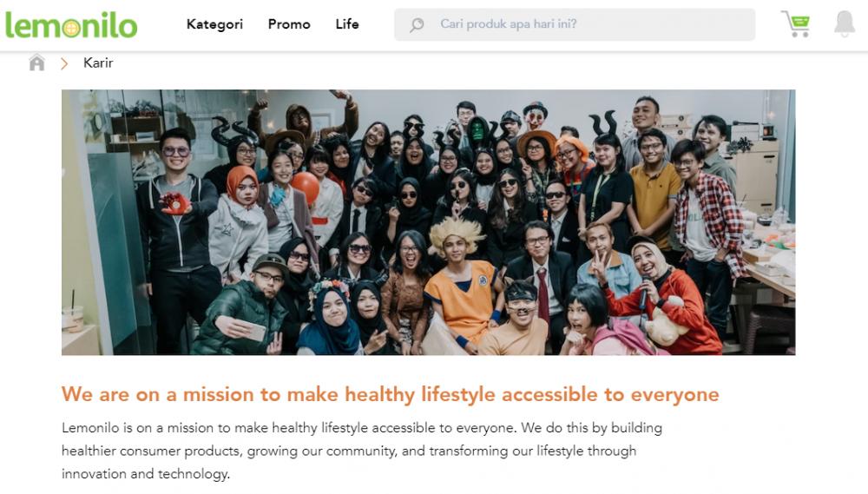Go to home via breadcrumb house icon

tap(36, 63)
